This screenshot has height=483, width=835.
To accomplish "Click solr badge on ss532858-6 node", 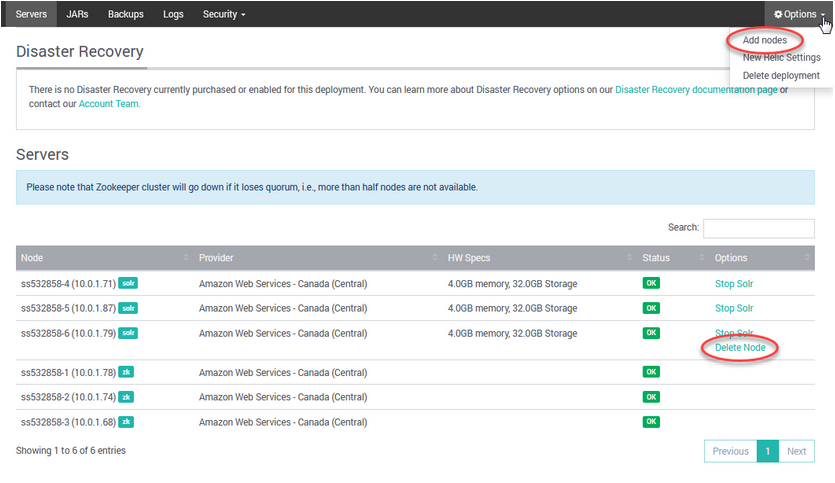I will point(128,333).
